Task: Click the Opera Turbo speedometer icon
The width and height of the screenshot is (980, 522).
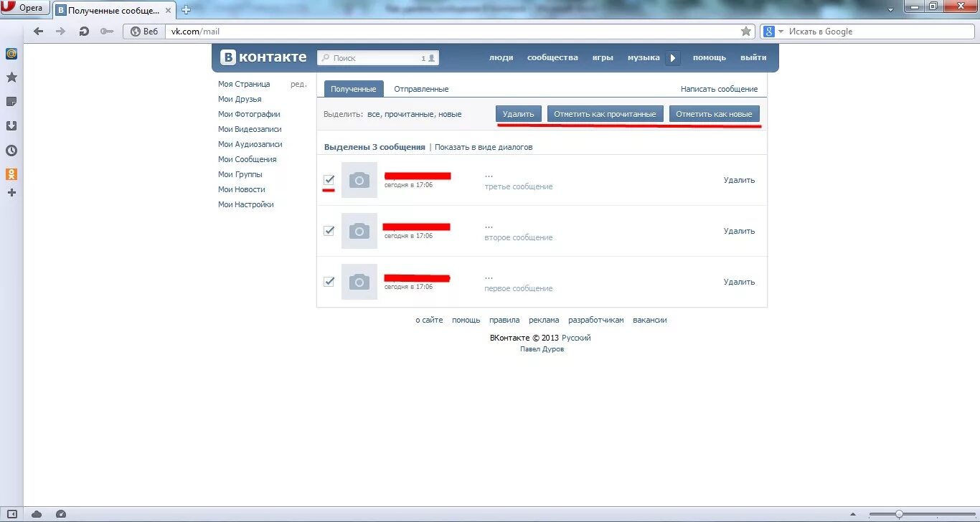Action: [61, 514]
